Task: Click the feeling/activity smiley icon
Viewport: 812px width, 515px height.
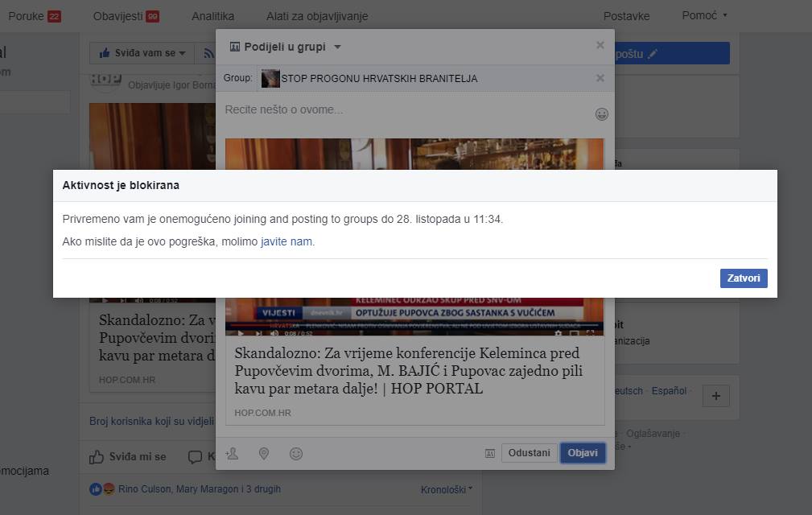Action: coord(296,454)
